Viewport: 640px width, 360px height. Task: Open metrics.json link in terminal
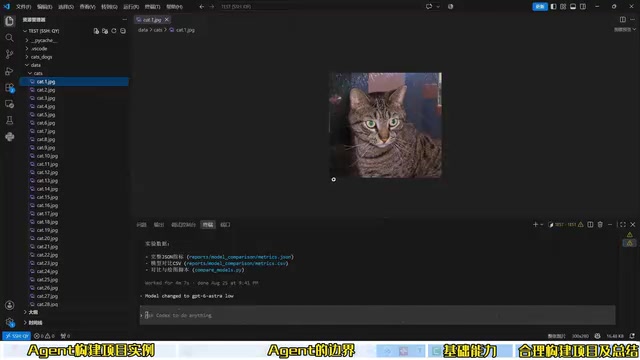(x=240, y=257)
